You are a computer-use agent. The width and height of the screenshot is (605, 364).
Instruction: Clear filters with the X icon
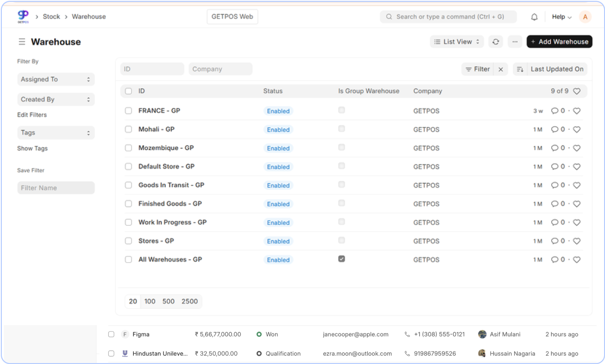coord(501,69)
